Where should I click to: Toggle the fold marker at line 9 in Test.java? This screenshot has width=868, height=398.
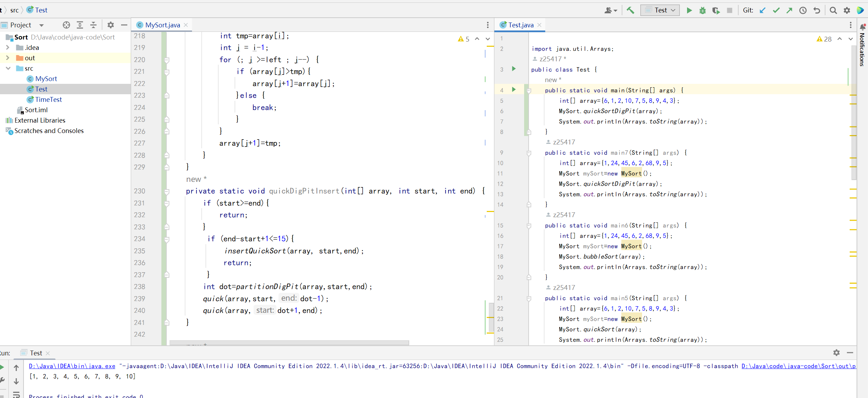(529, 153)
